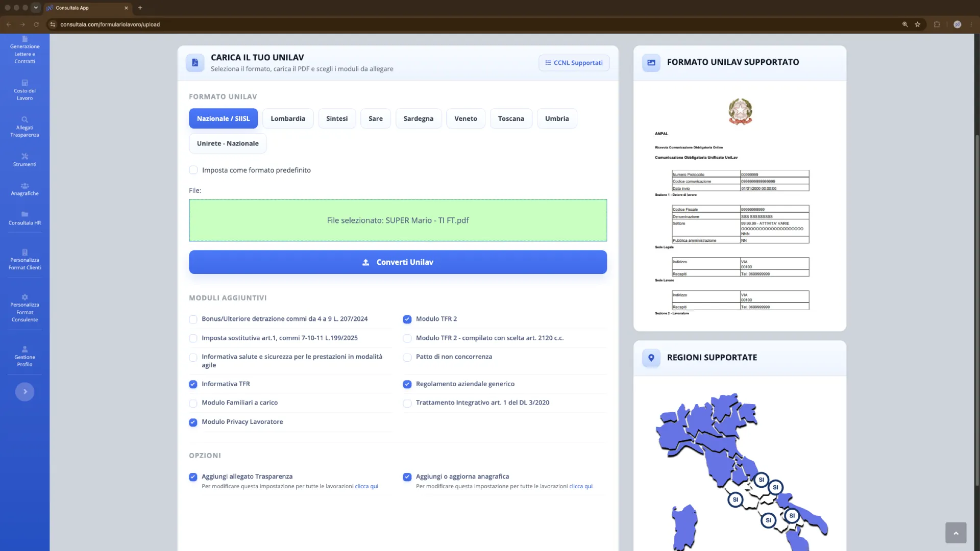Uncheck Aggiungi allegato Trasparenza option
Viewport: 980px width, 551px height.
(193, 477)
